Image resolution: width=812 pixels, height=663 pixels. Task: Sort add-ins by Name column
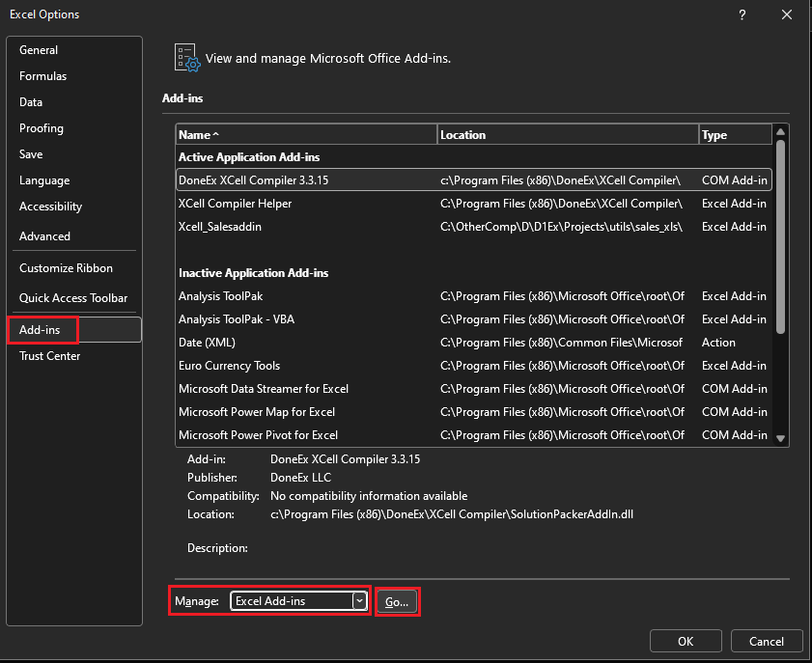click(x=307, y=134)
